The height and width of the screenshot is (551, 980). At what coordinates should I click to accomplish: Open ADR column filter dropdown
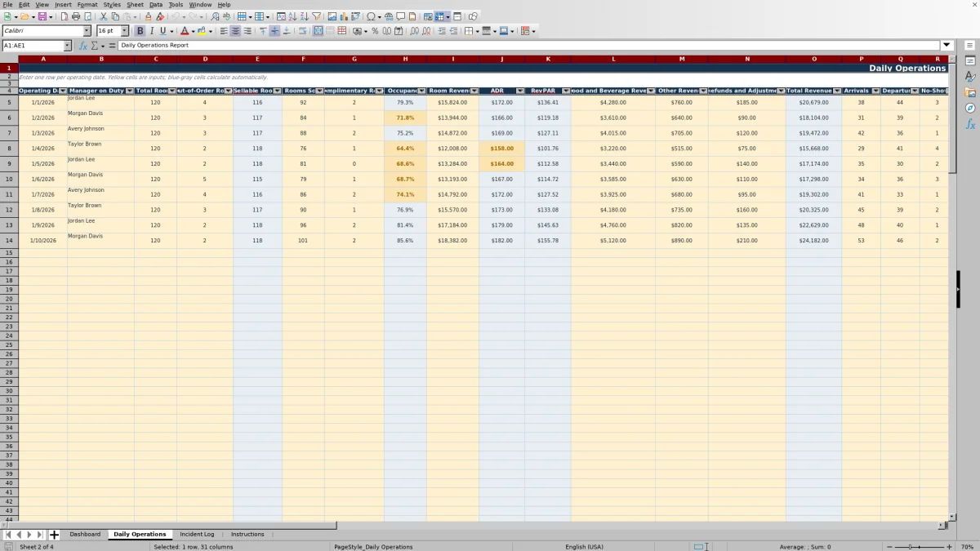(x=520, y=91)
